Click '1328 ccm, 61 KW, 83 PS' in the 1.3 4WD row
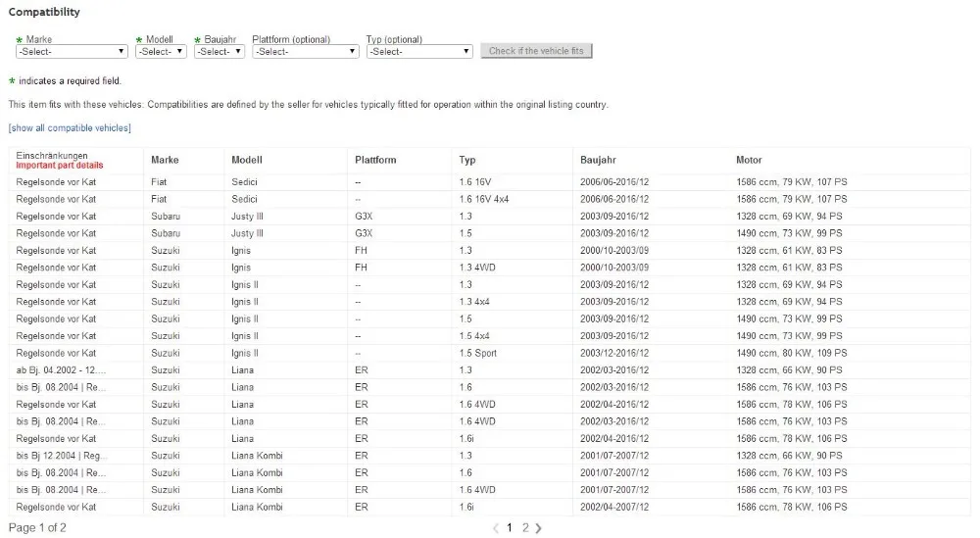The height and width of the screenshot is (538, 980). tap(789, 268)
